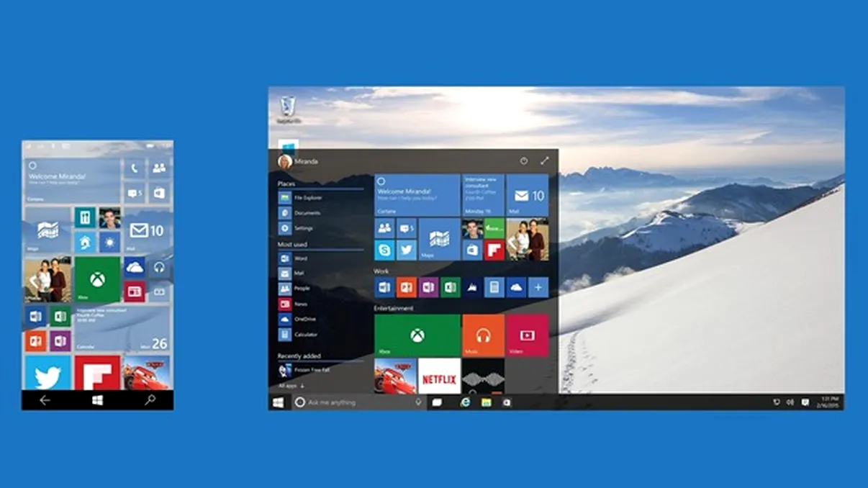Open the notifications icon in the system tray
This screenshot has width=868, height=488.
point(805,402)
